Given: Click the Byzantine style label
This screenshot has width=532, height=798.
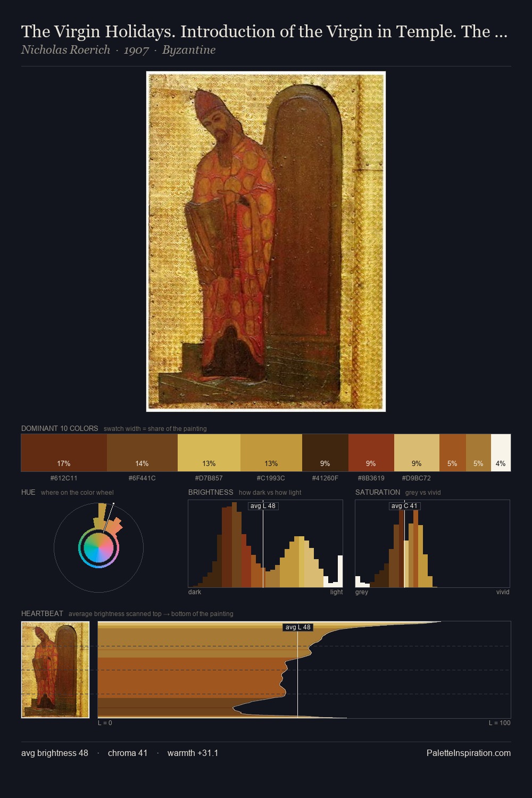Looking at the screenshot, I should point(189,50).
